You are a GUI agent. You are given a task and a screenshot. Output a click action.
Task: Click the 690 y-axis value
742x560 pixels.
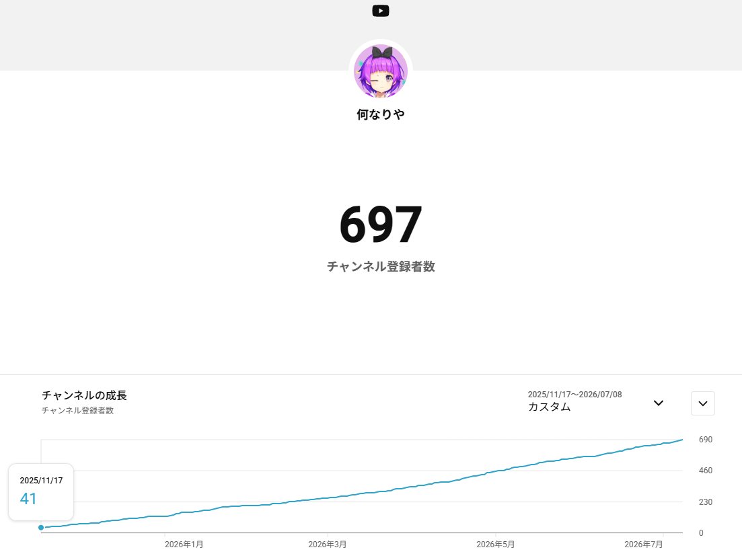click(705, 440)
